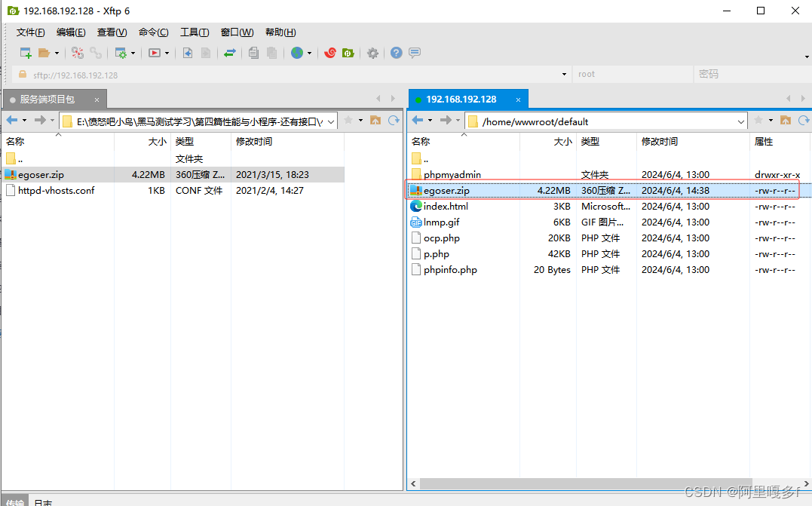Viewport: 812px width, 506px height.
Task: Select phpmyadmin folder in remote pane
Action: (452, 174)
